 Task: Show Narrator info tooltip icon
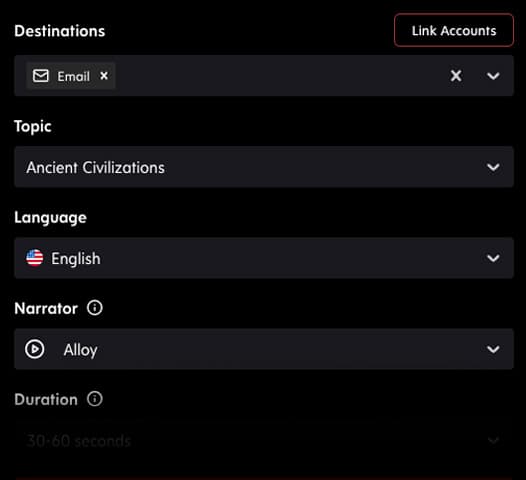[x=95, y=308]
